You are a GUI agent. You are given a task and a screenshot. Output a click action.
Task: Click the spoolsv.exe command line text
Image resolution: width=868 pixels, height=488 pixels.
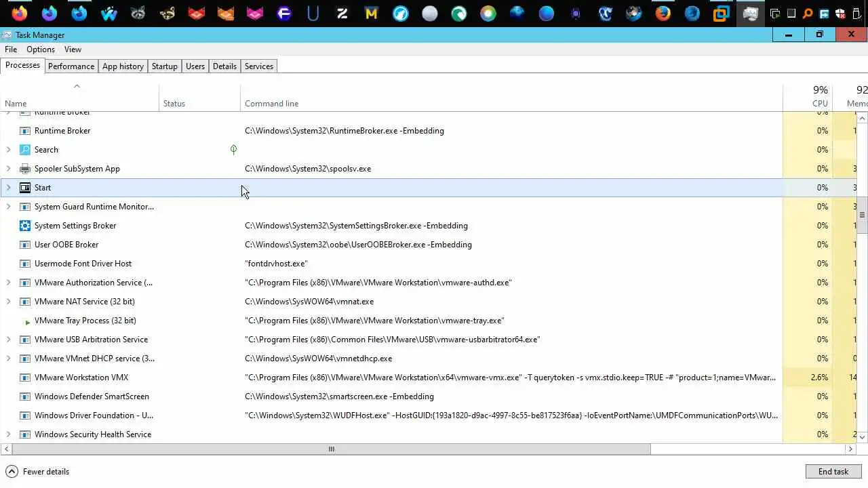point(308,169)
